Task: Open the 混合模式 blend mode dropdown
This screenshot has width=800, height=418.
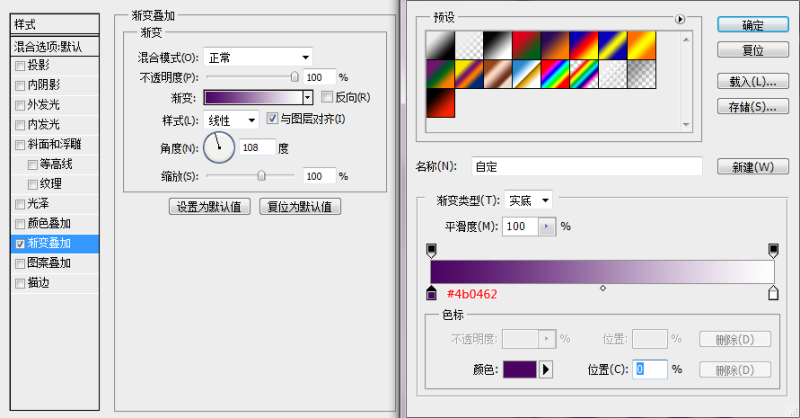Action: coord(258,57)
